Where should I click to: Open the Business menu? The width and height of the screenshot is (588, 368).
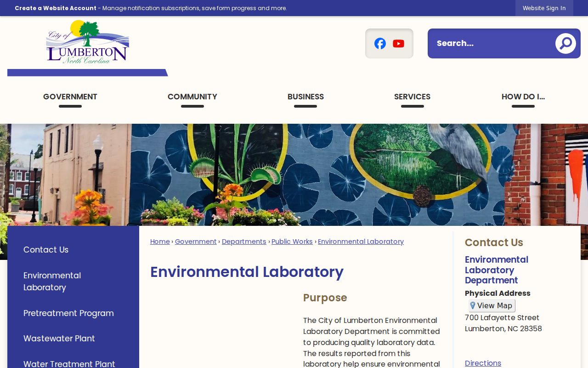point(305,97)
